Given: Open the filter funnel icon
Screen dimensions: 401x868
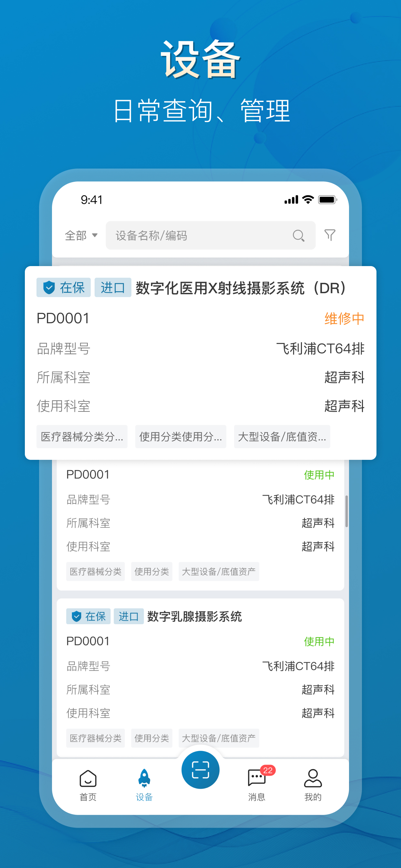Looking at the screenshot, I should pyautogui.click(x=330, y=235).
